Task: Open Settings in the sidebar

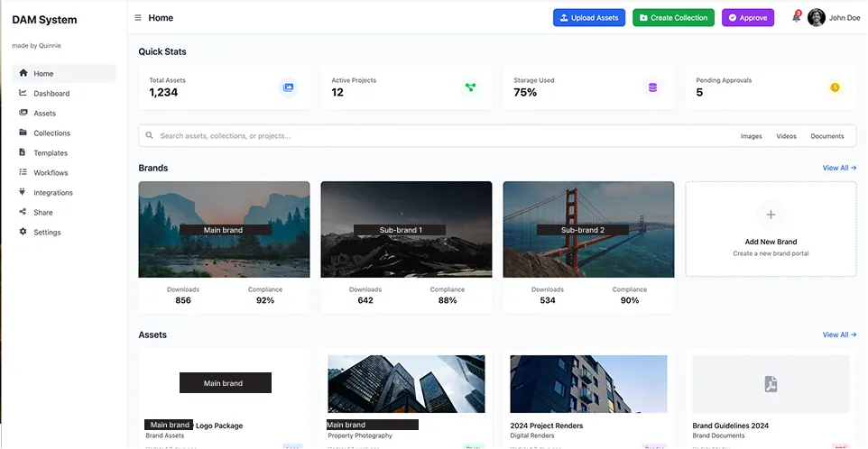Action: 64,233
